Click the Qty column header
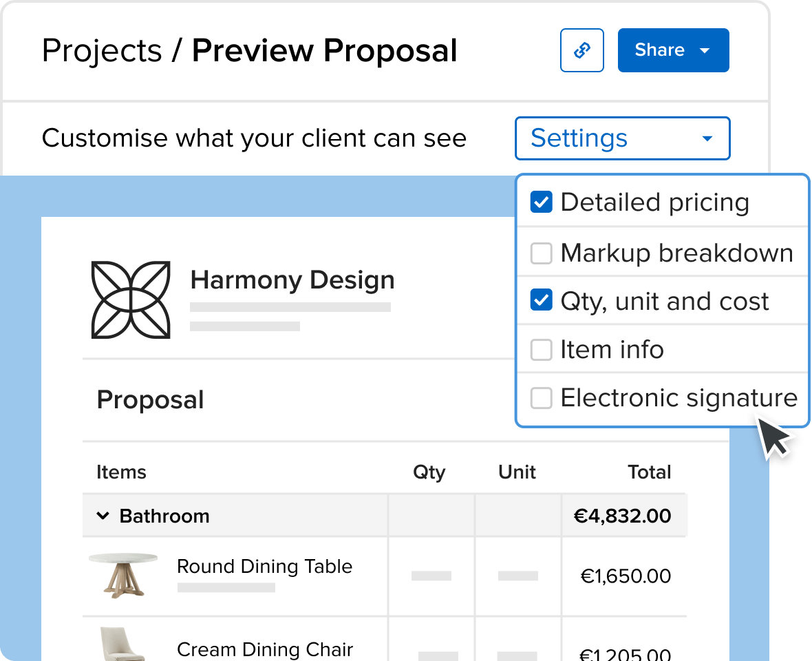 tap(429, 472)
